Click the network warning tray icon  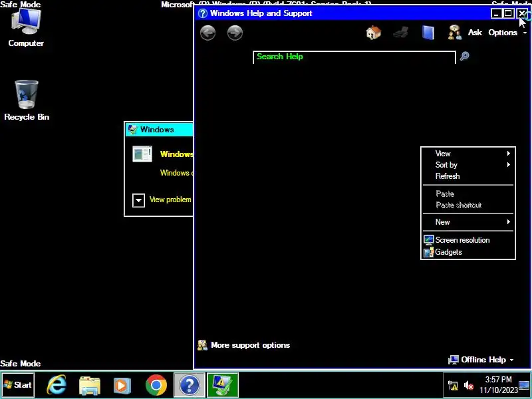click(x=453, y=386)
